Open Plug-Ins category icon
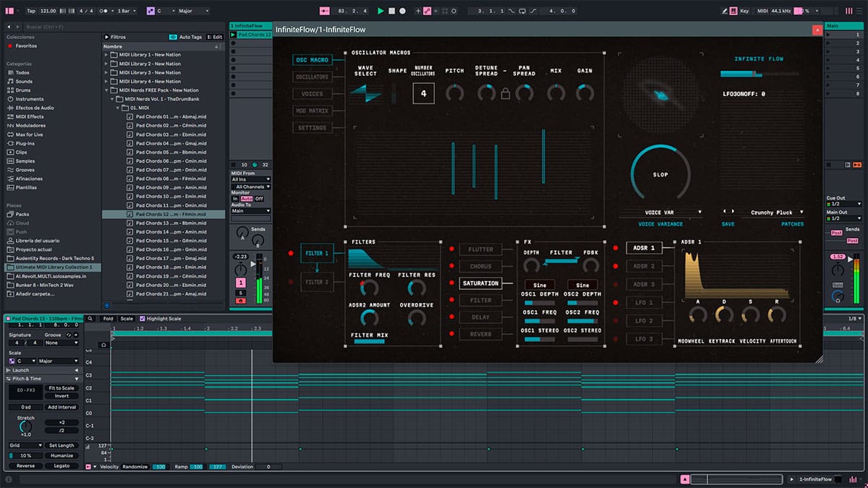Image resolution: width=868 pixels, height=488 pixels. [x=10, y=143]
